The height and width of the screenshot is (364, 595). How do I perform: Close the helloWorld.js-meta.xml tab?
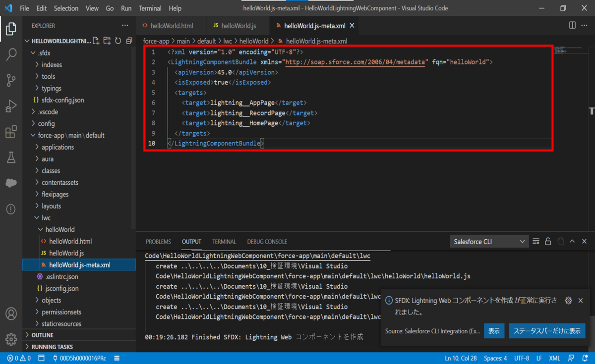[352, 26]
